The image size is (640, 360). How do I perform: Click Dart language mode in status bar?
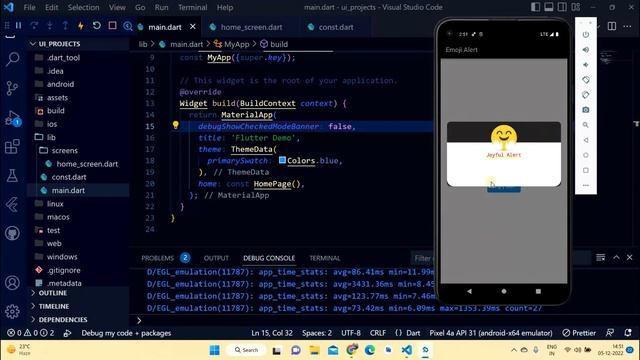[x=413, y=333]
